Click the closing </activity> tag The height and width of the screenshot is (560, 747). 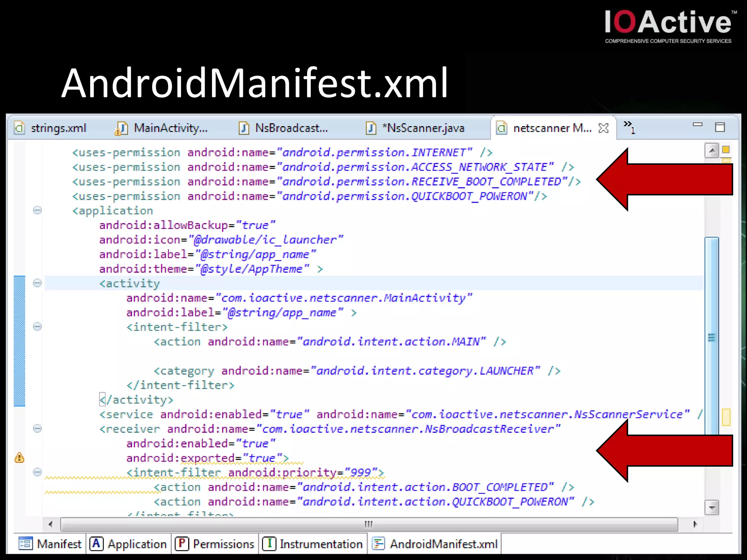pos(136,400)
